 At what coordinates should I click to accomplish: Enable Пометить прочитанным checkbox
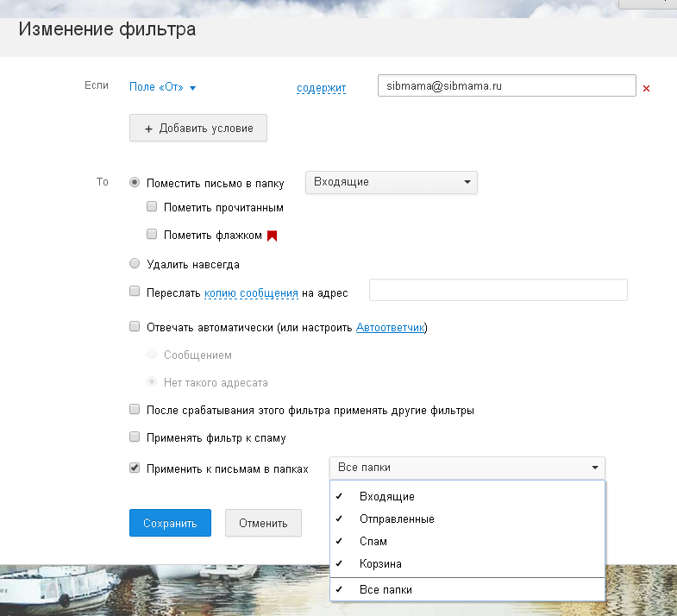click(x=152, y=206)
